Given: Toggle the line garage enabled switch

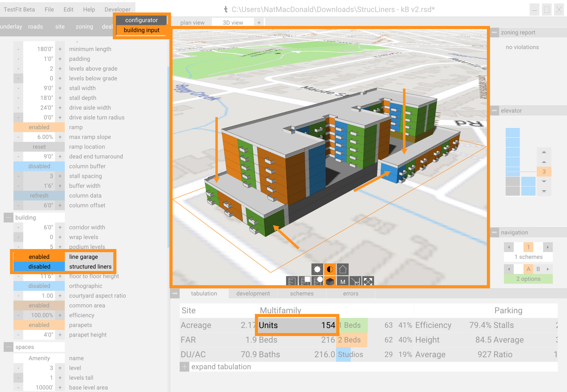Looking at the screenshot, I should pyautogui.click(x=39, y=257).
